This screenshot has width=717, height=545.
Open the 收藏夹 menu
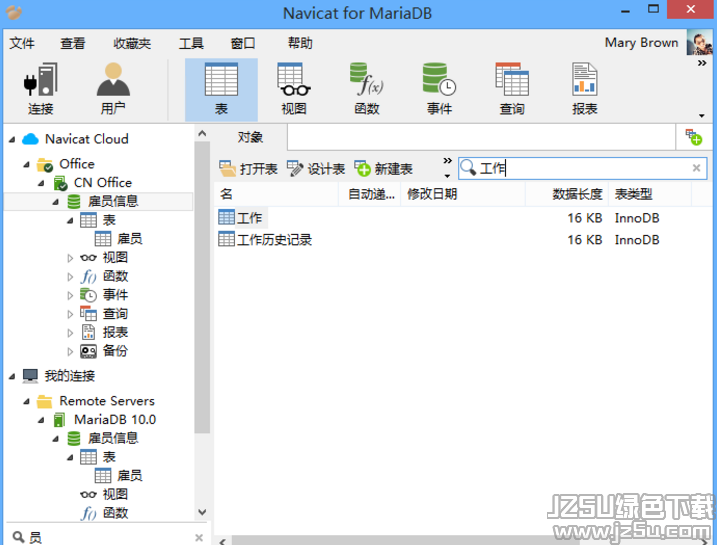coord(132,43)
